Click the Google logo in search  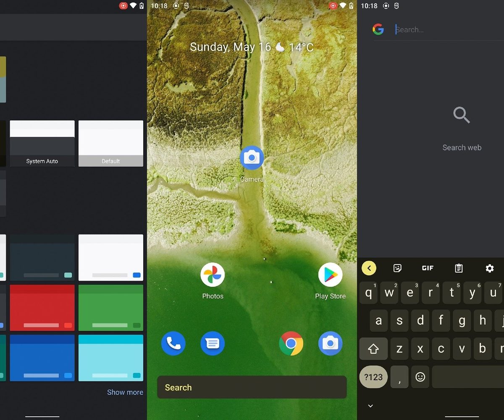pyautogui.click(x=378, y=29)
